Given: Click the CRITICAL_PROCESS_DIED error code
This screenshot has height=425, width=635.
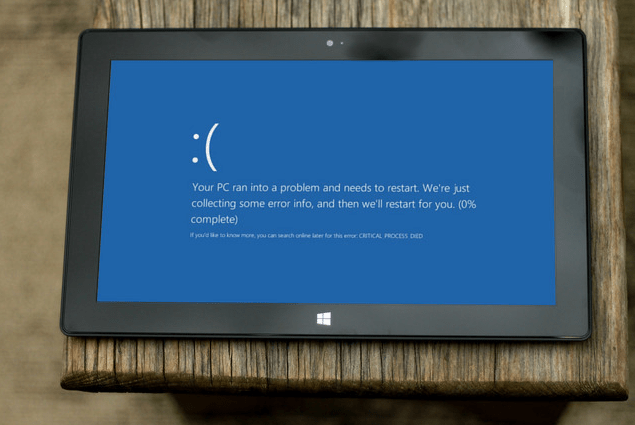Looking at the screenshot, I should (391, 235).
